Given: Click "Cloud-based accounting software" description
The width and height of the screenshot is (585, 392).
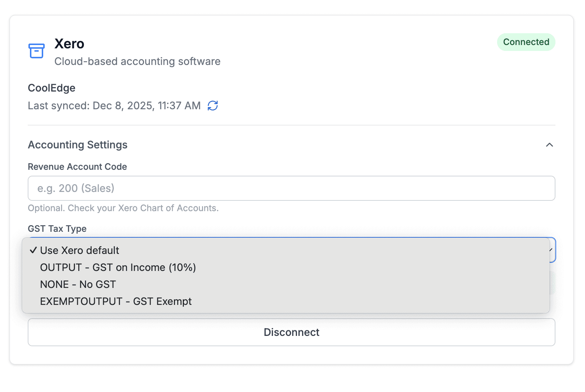Looking at the screenshot, I should point(137,61).
